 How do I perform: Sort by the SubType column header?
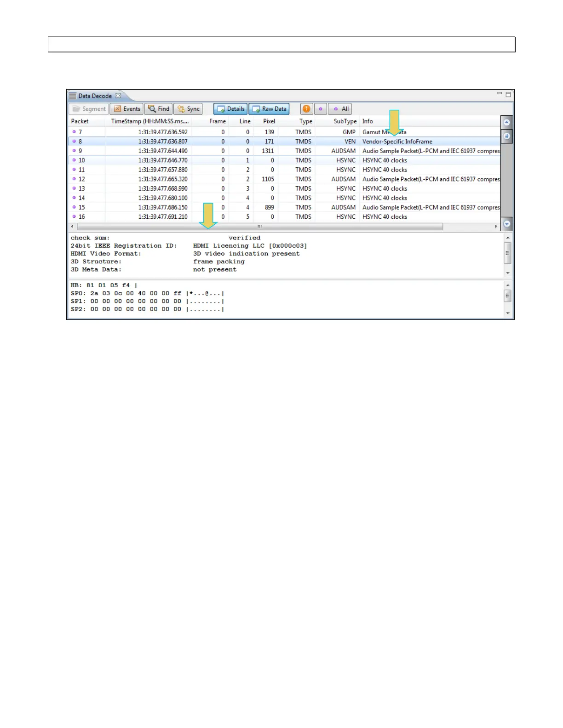coord(345,121)
